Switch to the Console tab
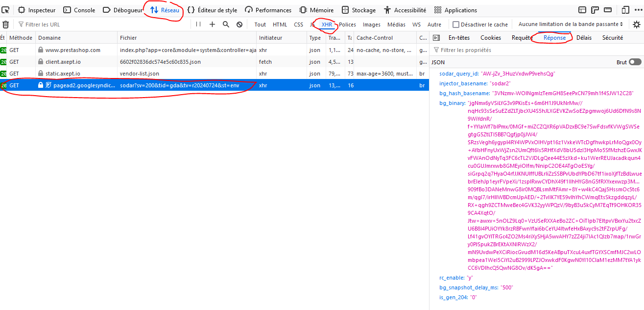 coord(79,10)
